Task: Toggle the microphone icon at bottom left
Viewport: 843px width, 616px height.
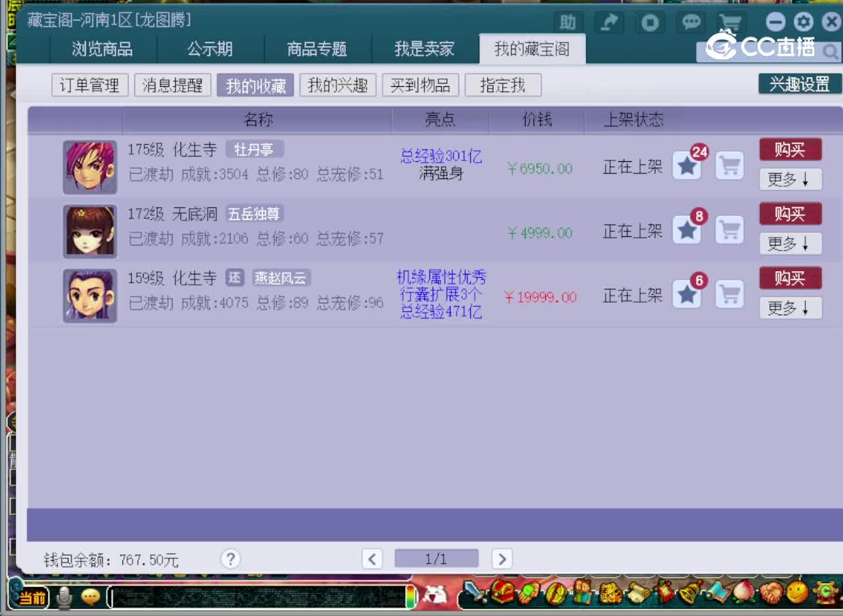Action: coord(63,597)
